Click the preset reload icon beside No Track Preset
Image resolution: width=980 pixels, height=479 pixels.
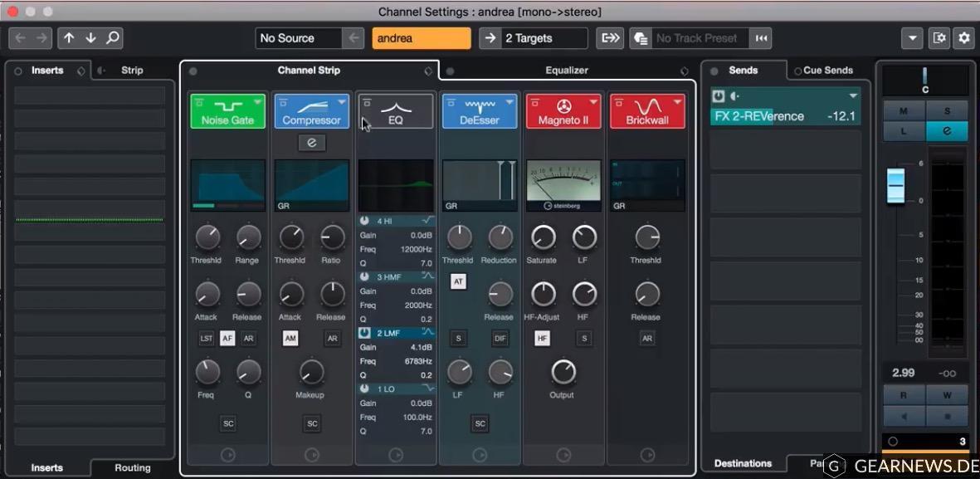pyautogui.click(x=761, y=38)
